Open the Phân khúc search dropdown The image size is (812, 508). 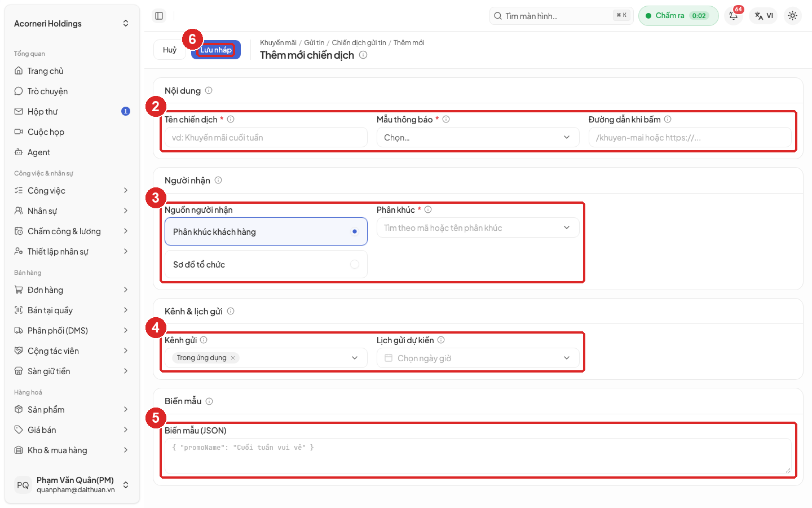pyautogui.click(x=478, y=227)
